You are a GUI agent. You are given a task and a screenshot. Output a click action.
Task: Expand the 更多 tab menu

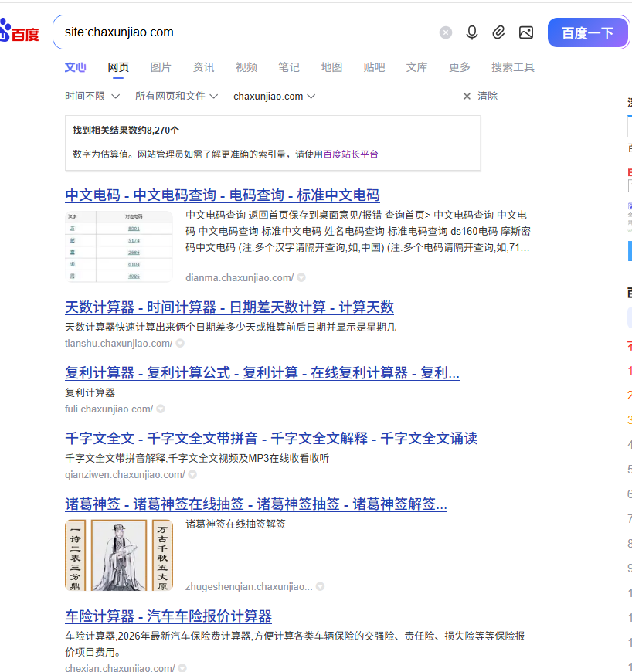click(x=459, y=67)
